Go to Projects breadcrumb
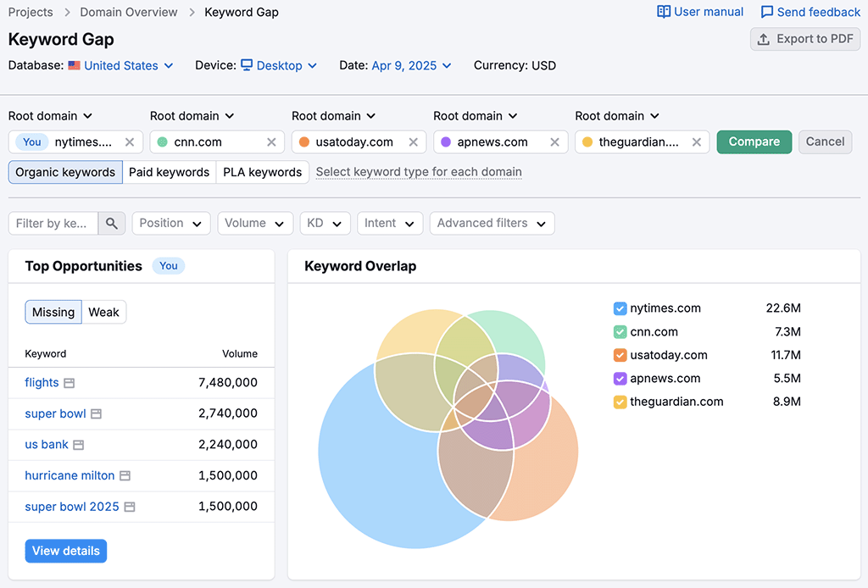 [31, 12]
